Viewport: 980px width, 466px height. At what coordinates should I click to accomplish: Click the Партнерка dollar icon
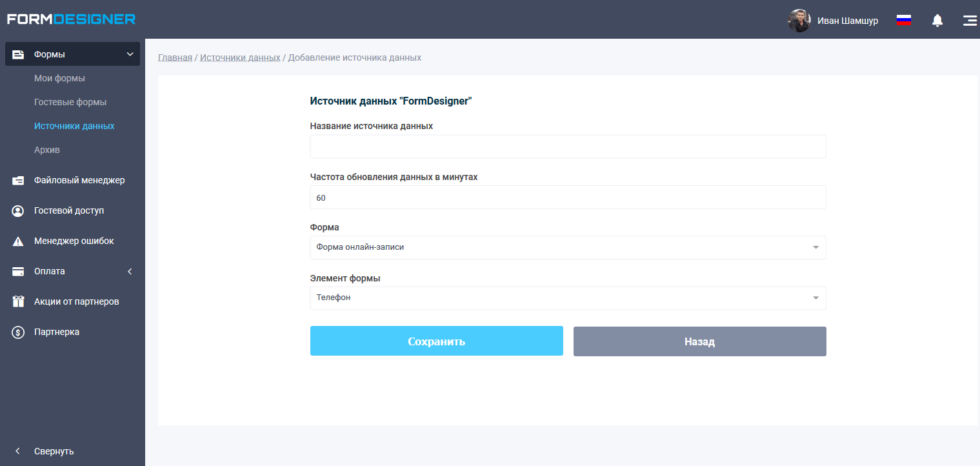click(17, 332)
